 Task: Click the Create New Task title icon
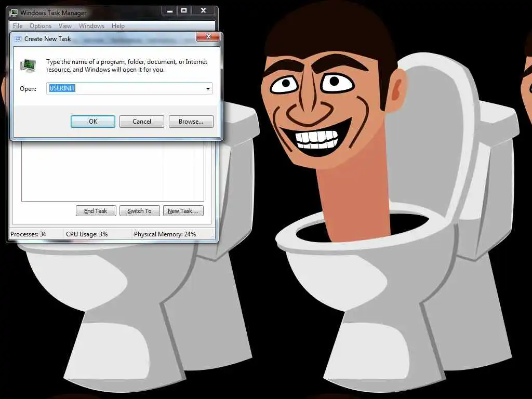point(18,39)
